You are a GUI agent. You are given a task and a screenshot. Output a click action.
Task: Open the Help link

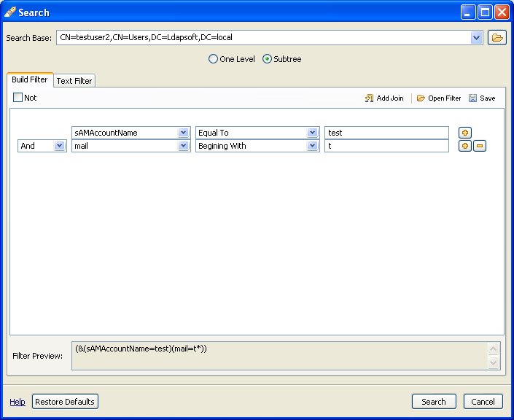coord(17,402)
